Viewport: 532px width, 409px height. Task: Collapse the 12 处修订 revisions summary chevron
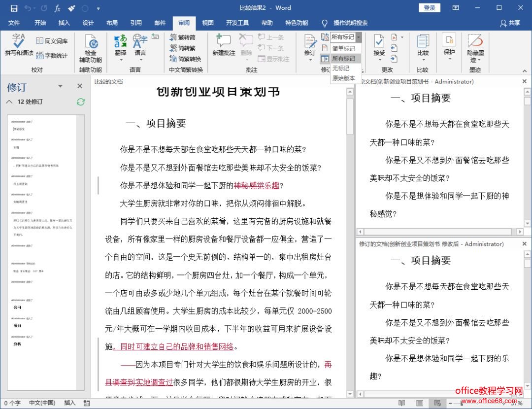pos(10,102)
